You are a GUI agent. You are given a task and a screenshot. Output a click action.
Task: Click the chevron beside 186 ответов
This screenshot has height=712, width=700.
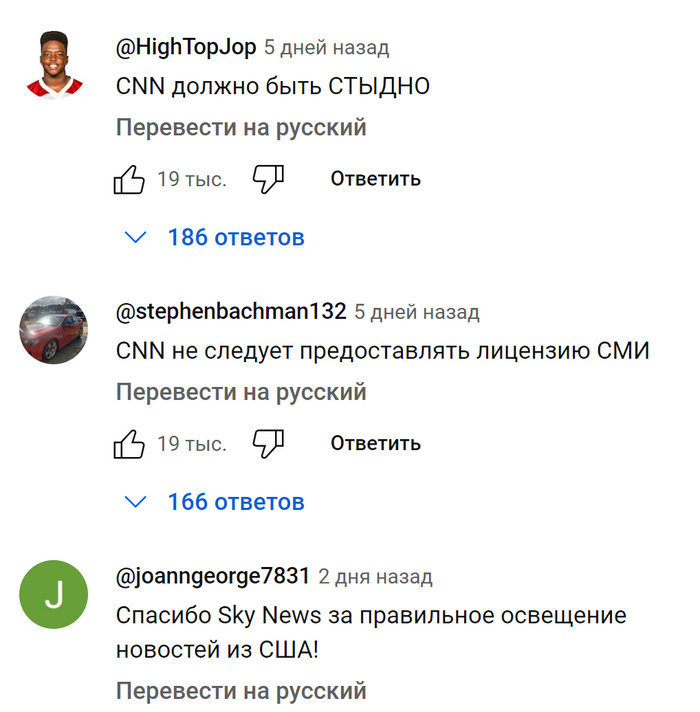[x=134, y=238]
